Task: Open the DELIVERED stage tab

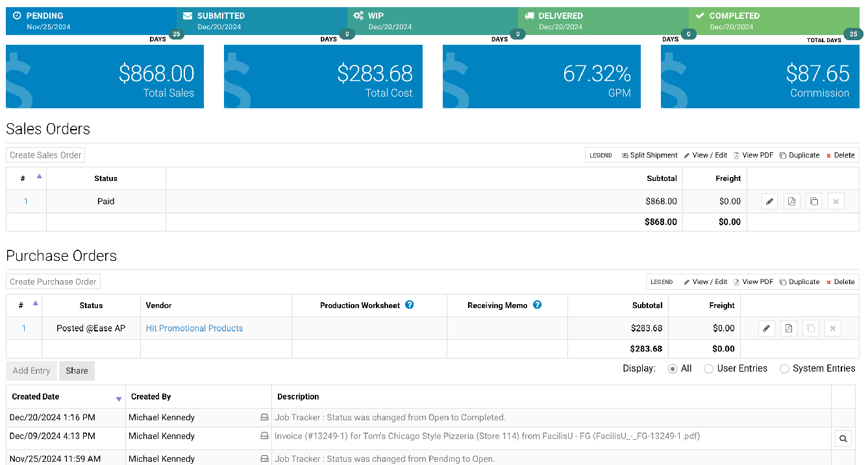Action: pyautogui.click(x=603, y=21)
